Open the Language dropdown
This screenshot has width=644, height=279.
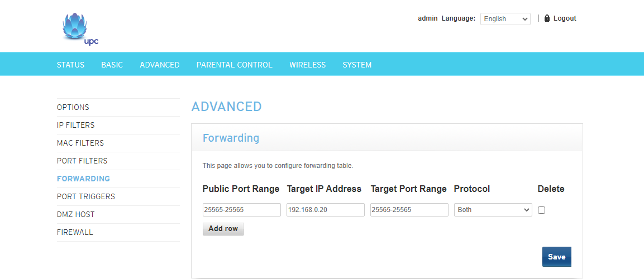505,19
